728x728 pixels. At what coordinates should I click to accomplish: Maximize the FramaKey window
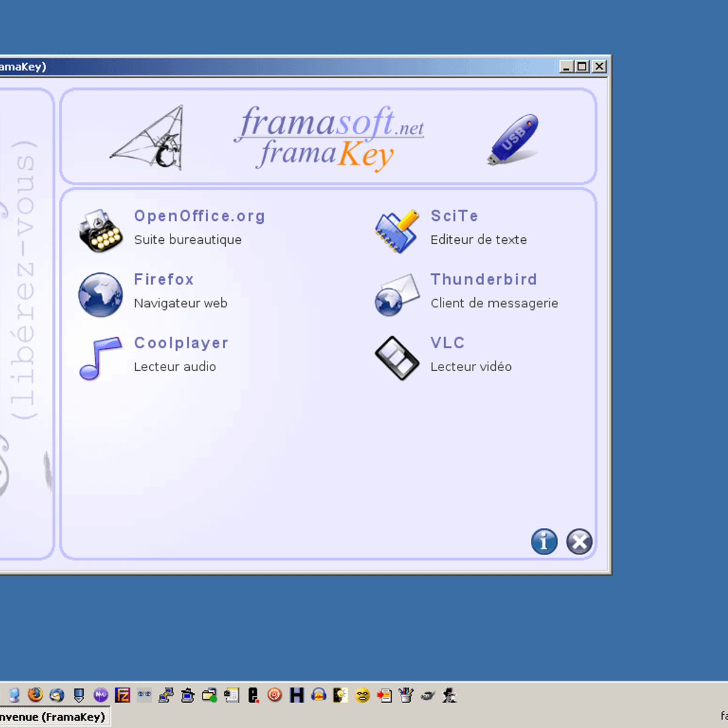[582, 67]
